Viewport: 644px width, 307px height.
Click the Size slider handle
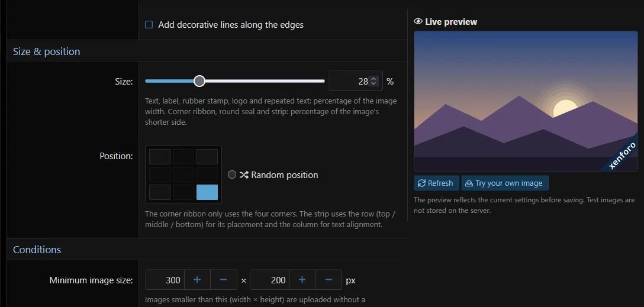tap(199, 81)
